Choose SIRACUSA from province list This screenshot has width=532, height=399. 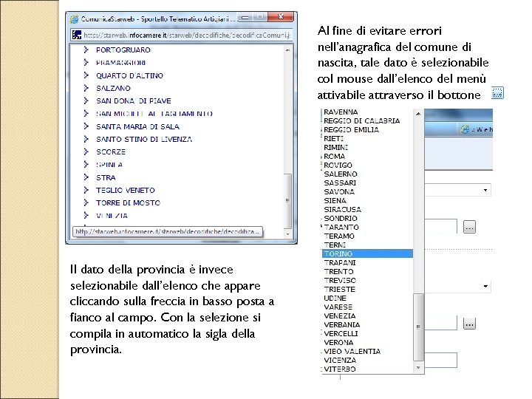[342, 209]
